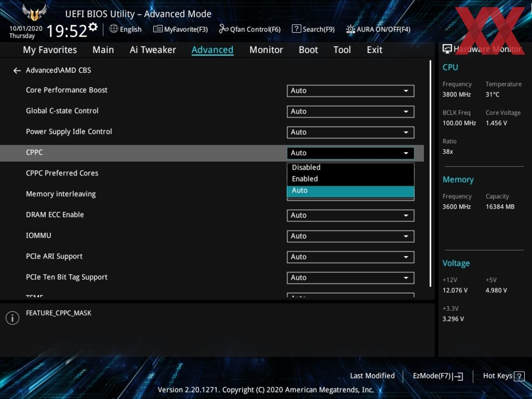
Task: Choose Disabled in CPPC list
Action: click(x=350, y=167)
